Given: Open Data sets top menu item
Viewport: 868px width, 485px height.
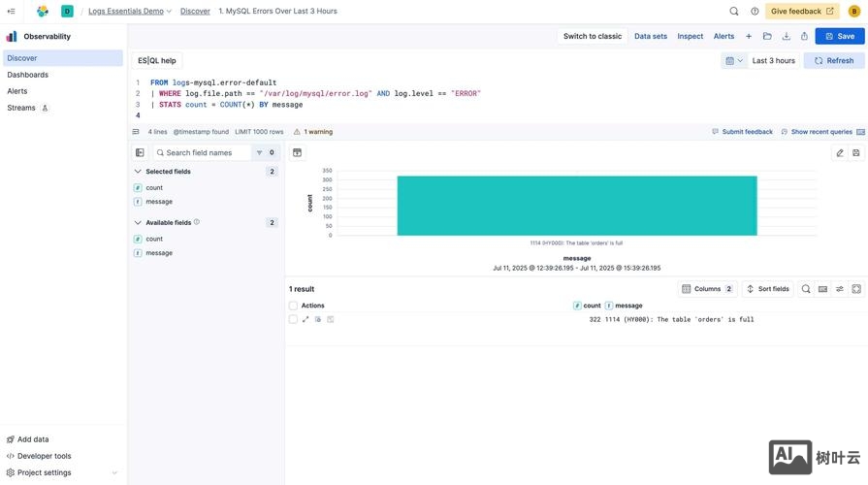Looking at the screenshot, I should (651, 36).
